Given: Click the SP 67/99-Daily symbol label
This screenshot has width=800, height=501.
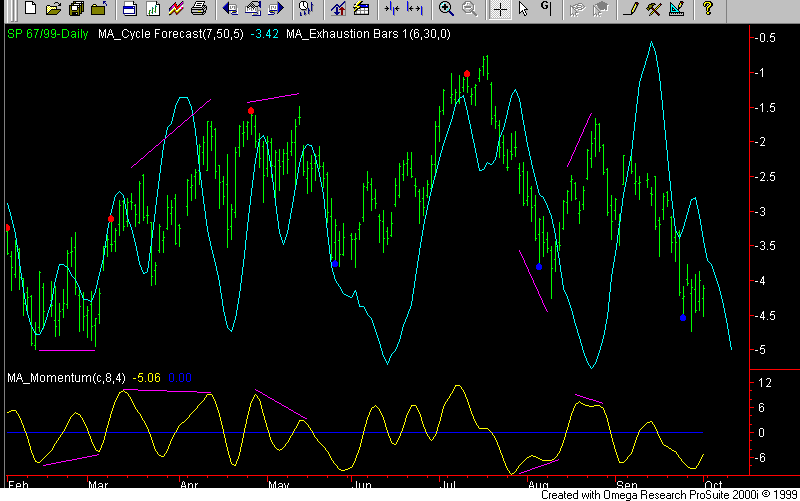Looking at the screenshot, I should point(48,34).
